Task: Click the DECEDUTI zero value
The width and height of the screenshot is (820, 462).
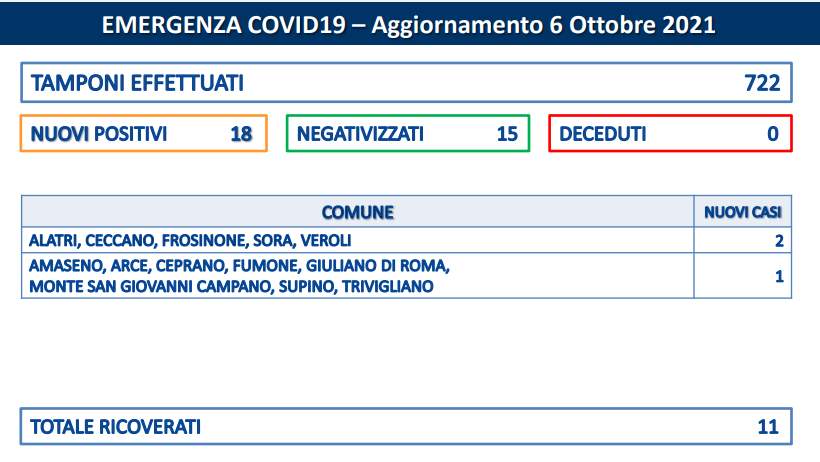Action: click(x=773, y=134)
